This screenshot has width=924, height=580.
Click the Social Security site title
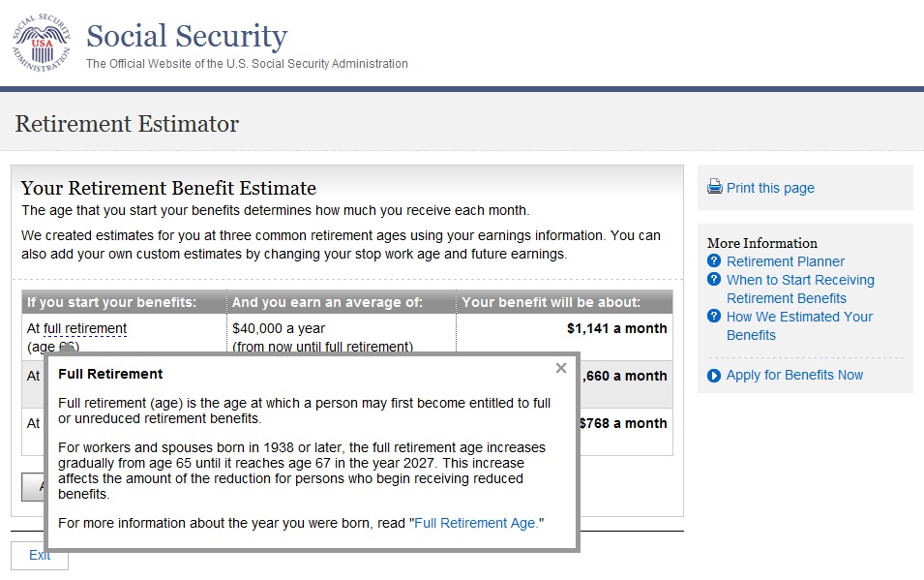point(187,37)
